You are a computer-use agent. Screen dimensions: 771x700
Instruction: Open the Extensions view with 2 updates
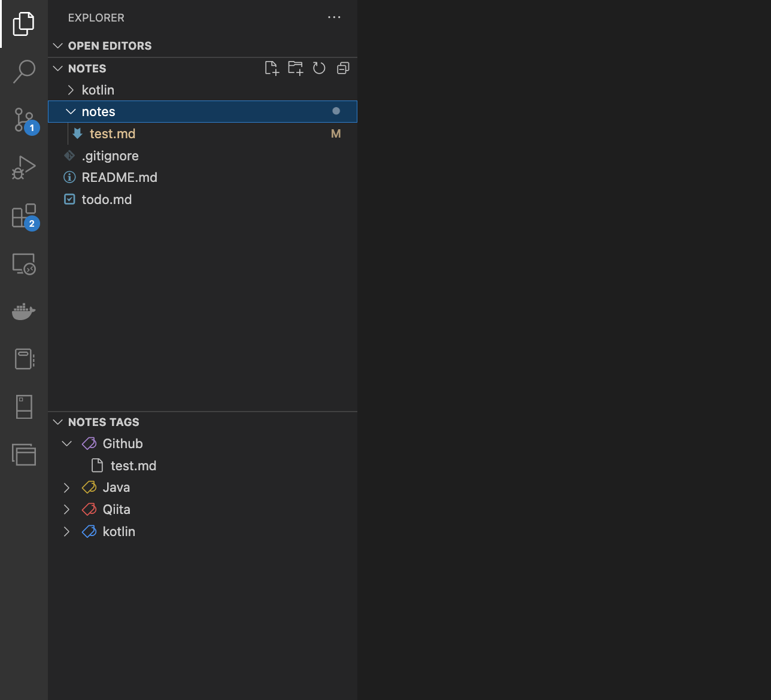pos(23,215)
